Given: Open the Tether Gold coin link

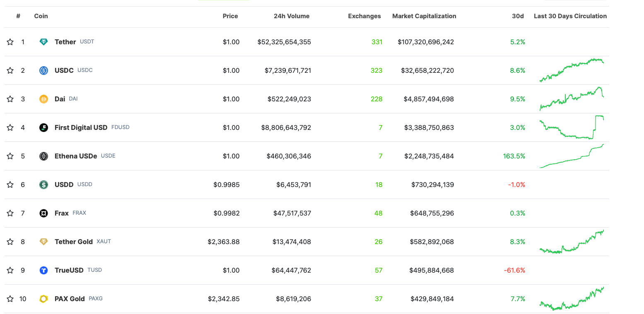Looking at the screenshot, I should [x=74, y=242].
